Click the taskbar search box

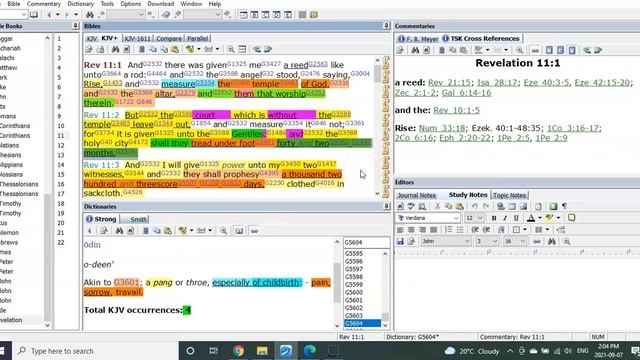pos(96,351)
